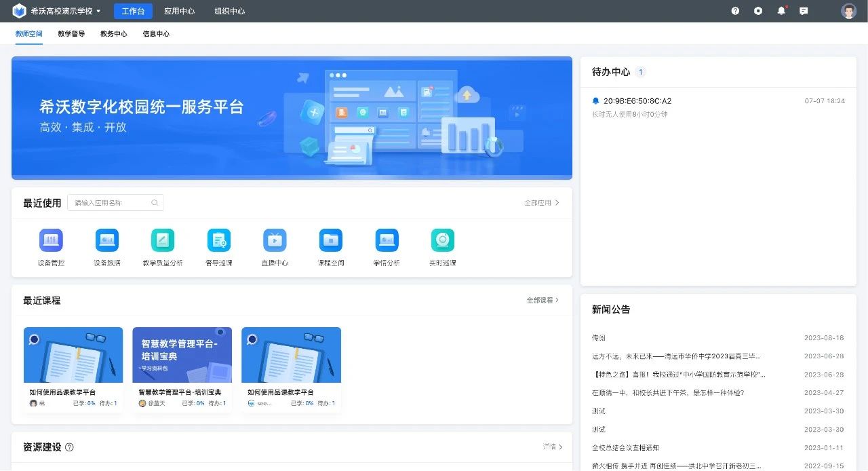The image size is (868, 471).
Task: Launch the 设备数据 application
Action: 107,241
